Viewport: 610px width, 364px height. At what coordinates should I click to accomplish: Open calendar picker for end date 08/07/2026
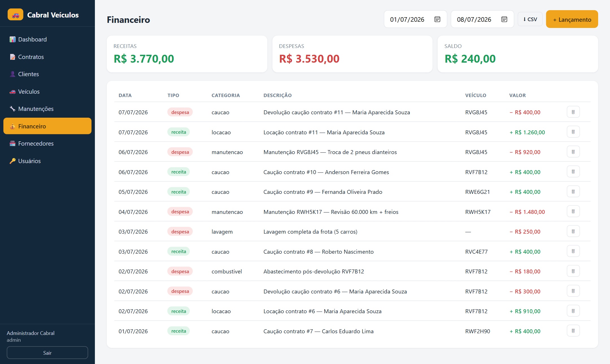(504, 19)
